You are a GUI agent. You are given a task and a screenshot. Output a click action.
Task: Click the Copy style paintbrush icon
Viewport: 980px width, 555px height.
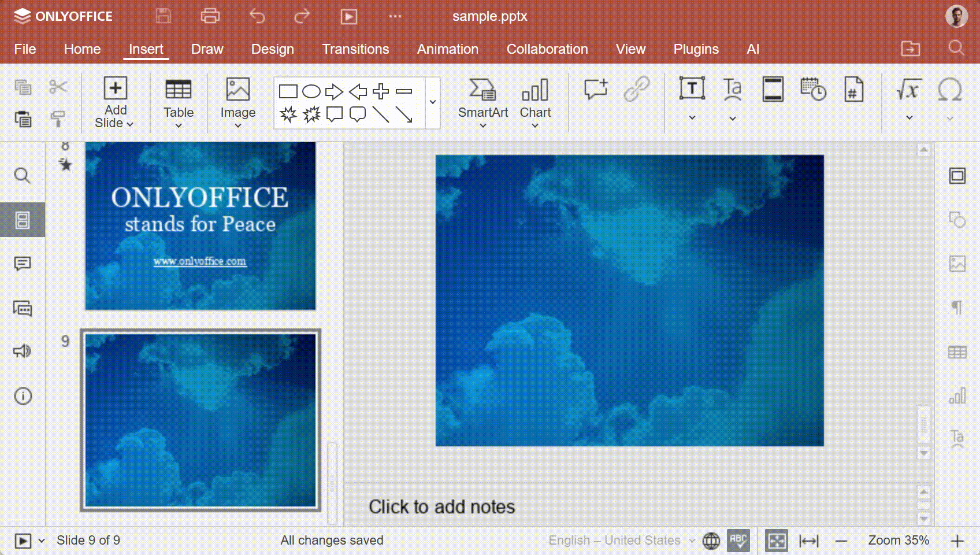pos(58,119)
